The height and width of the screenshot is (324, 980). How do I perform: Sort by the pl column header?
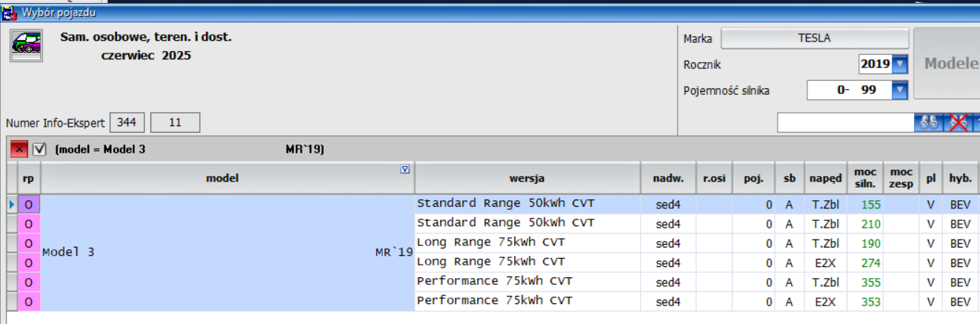[931, 178]
